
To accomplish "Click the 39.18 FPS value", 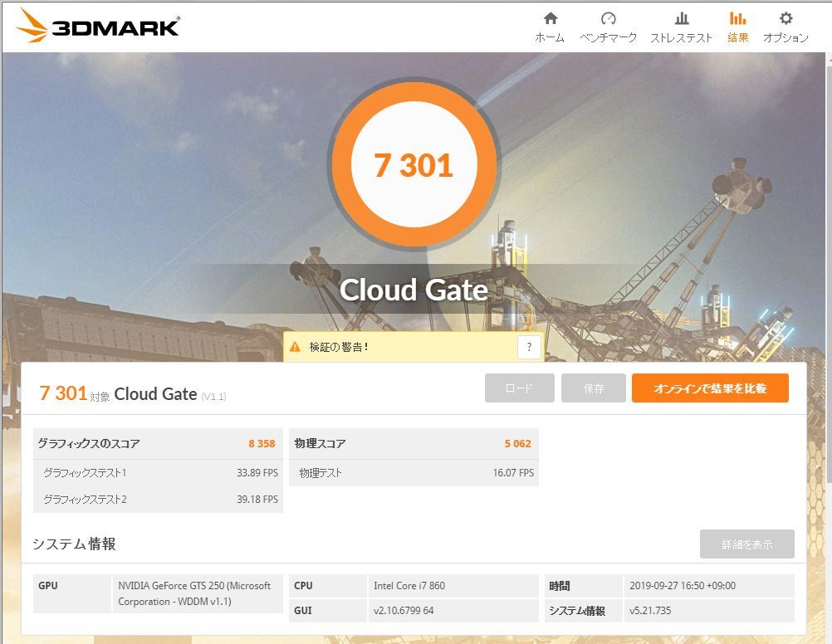I will [x=257, y=499].
